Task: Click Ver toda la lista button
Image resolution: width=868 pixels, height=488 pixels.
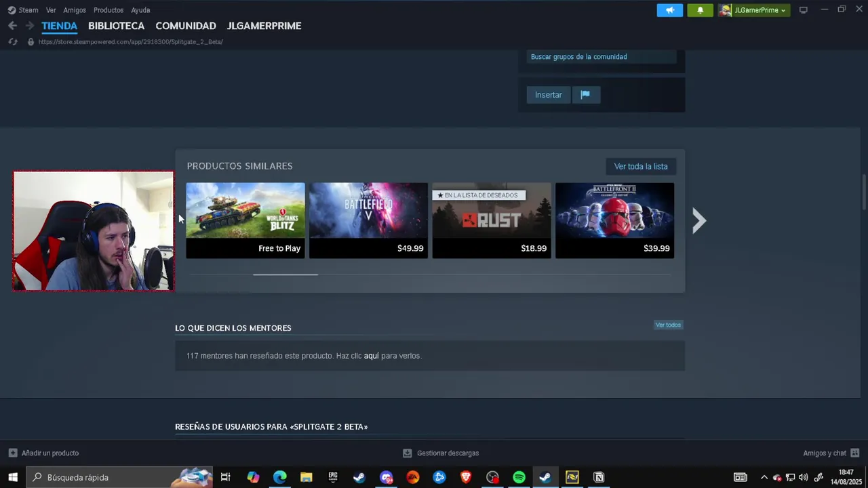Action: point(641,166)
